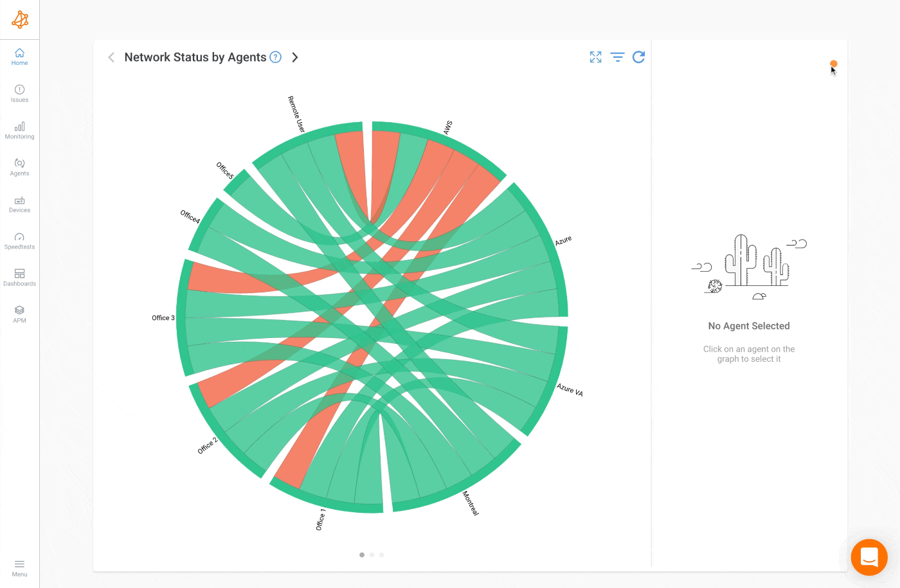Image resolution: width=900 pixels, height=588 pixels.
Task: Open Speedtests from the sidebar
Action: (x=19, y=240)
